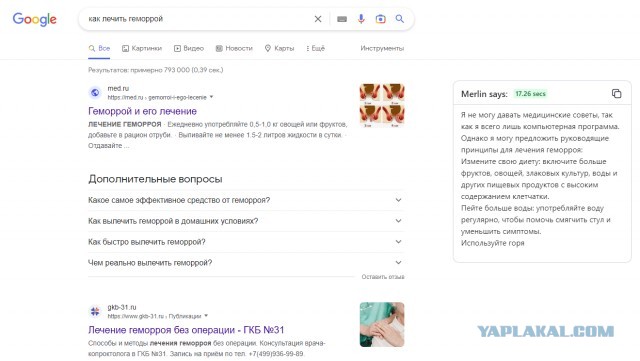Expand 'Чем реально вылечить геморрой?' question

point(246,263)
